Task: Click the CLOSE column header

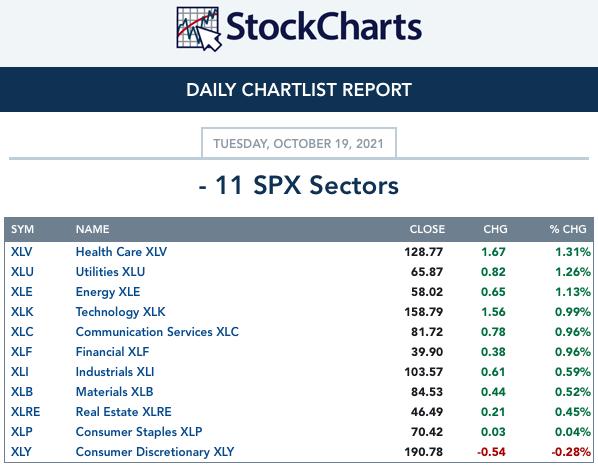Action: click(427, 229)
